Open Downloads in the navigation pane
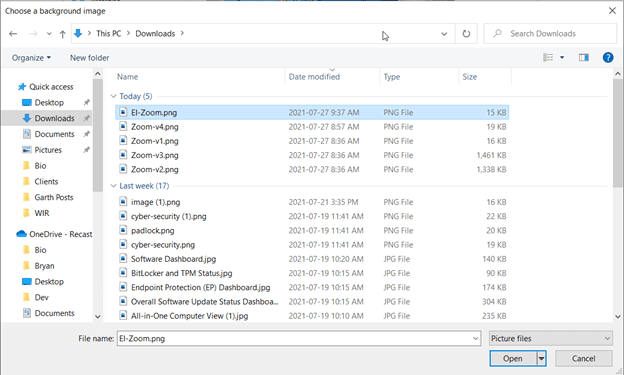 coord(54,118)
